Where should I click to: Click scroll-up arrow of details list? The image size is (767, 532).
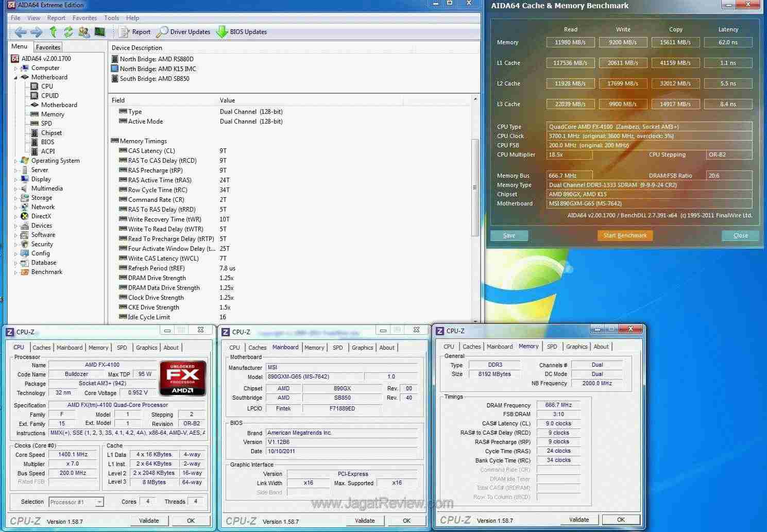pos(475,99)
